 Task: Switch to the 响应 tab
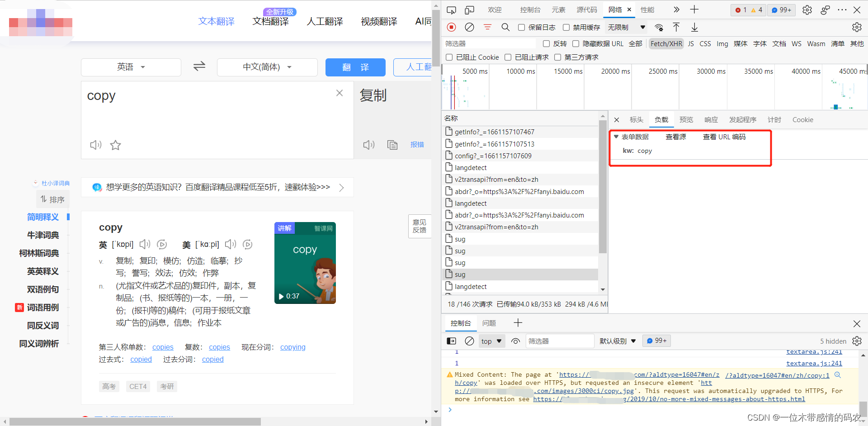tap(711, 120)
